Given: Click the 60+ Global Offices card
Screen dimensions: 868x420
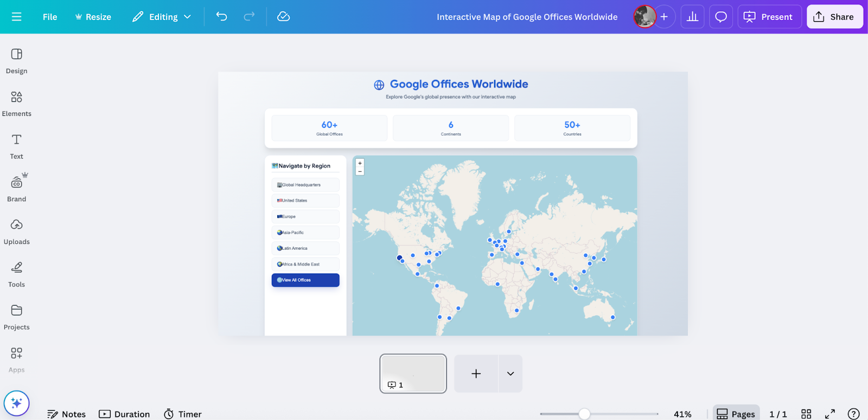Looking at the screenshot, I should coord(329,128).
